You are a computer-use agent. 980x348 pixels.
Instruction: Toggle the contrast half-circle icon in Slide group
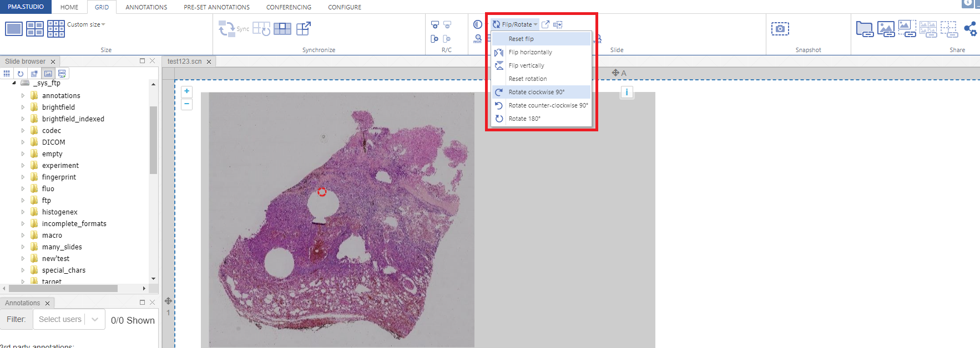(477, 24)
